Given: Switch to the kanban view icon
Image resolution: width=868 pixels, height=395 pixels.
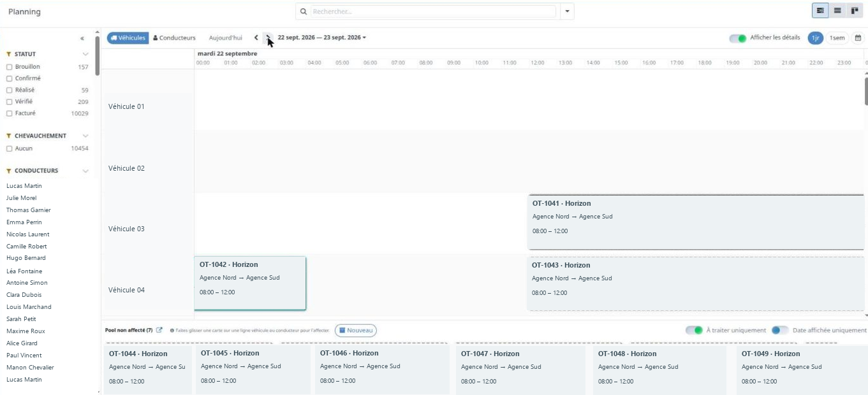Looking at the screenshot, I should pyautogui.click(x=854, y=11).
